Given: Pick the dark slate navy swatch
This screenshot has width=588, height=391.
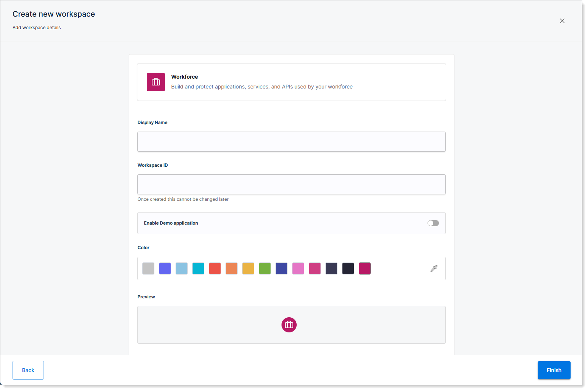Looking at the screenshot, I should click(331, 268).
